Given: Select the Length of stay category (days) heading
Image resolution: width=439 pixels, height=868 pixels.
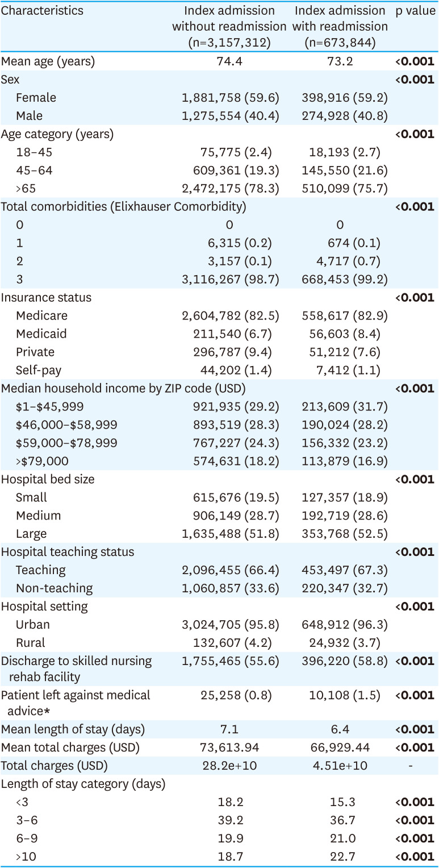Looking at the screenshot, I should (x=83, y=784).
